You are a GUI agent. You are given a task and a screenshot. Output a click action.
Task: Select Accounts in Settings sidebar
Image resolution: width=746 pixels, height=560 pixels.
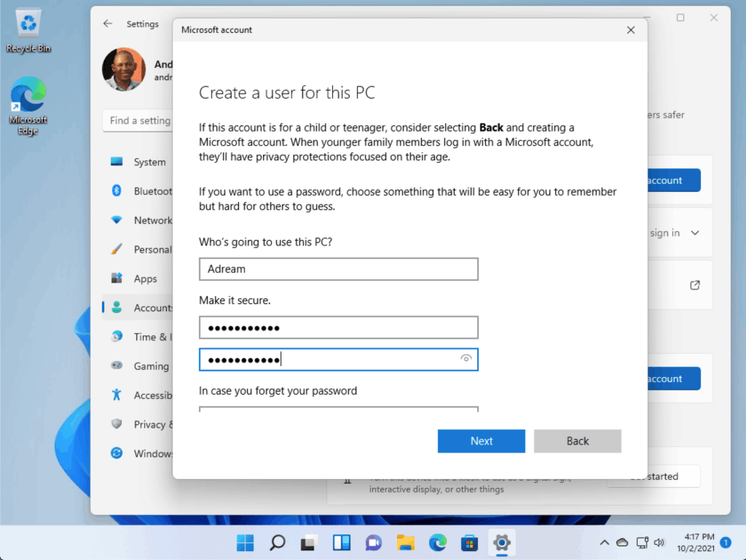(138, 308)
